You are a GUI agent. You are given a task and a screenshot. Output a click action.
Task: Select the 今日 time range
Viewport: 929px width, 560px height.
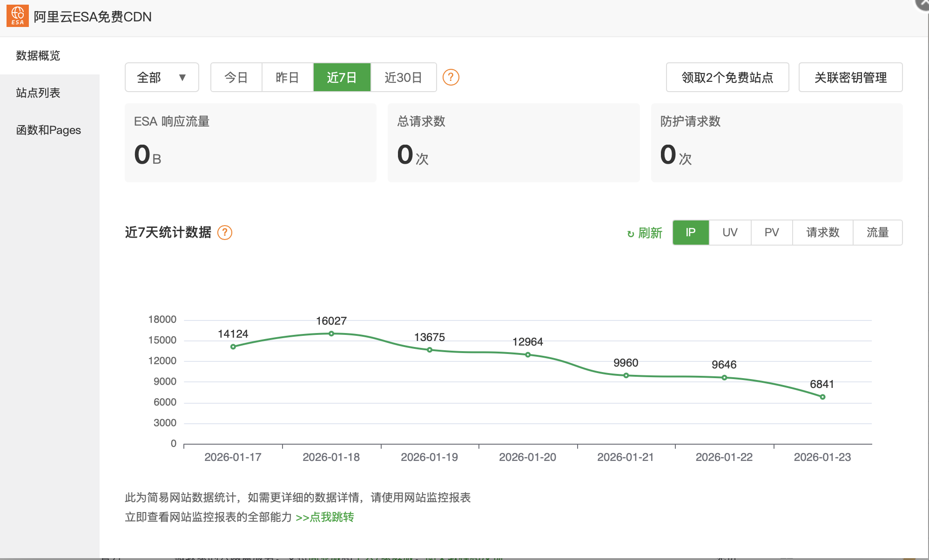(236, 77)
